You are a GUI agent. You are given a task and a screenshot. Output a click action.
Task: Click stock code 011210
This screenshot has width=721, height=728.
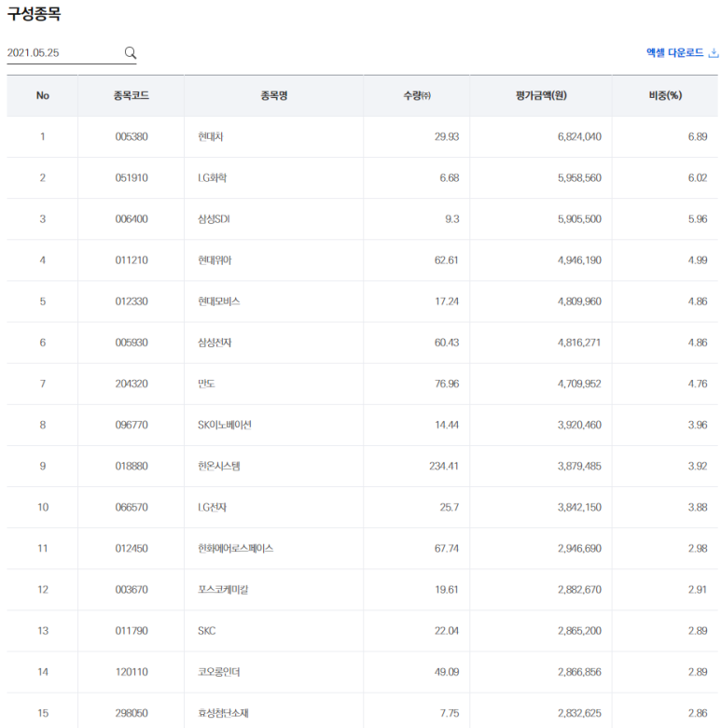click(132, 260)
